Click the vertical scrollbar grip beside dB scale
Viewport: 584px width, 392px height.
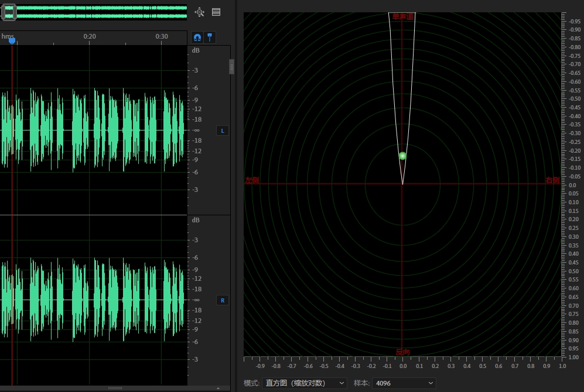pos(231,67)
